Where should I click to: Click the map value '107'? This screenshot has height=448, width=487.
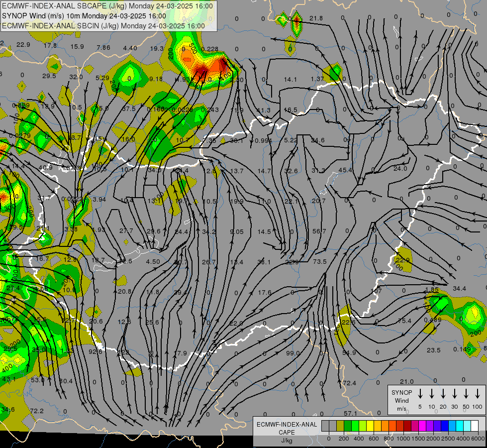click(376, 291)
